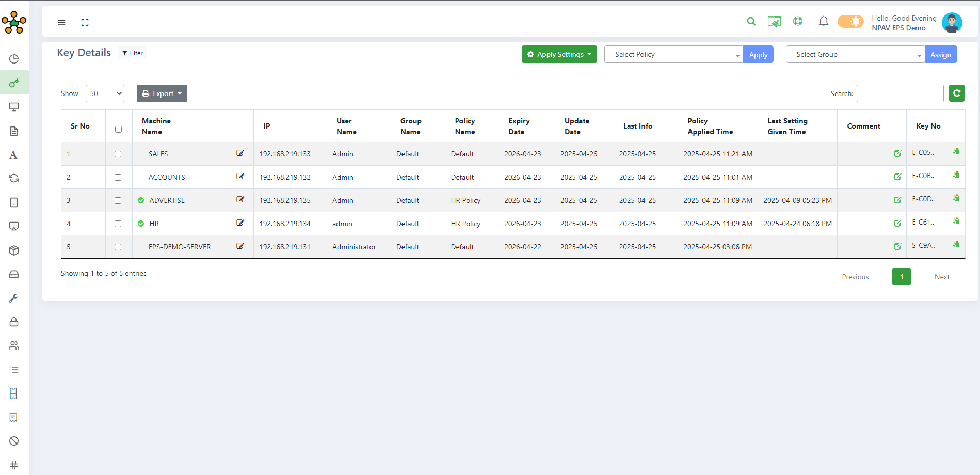Edit comment for the SALES row
Viewport: 980px width, 475px height.
(x=897, y=153)
